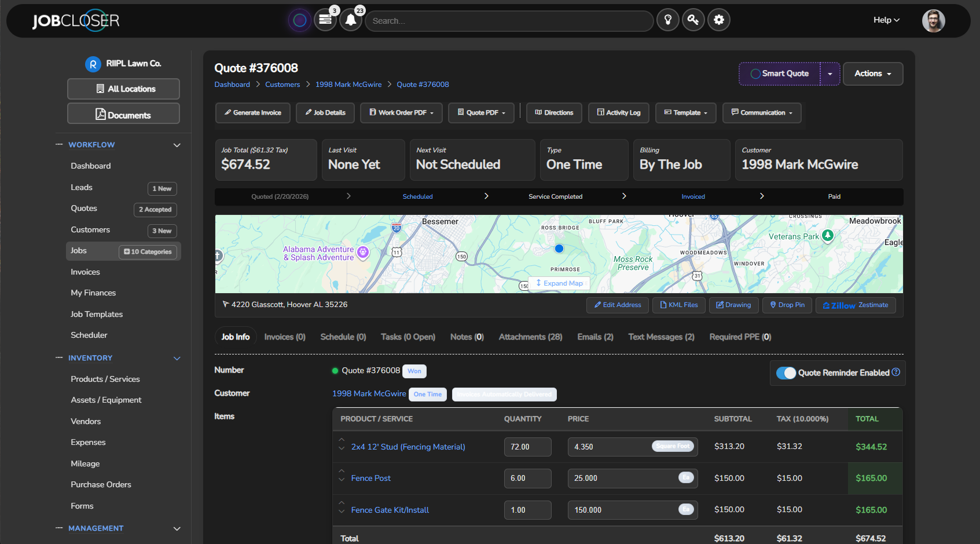980x544 pixels.
Task: Toggle the Ea unit badge on Fence Post
Action: click(685, 477)
